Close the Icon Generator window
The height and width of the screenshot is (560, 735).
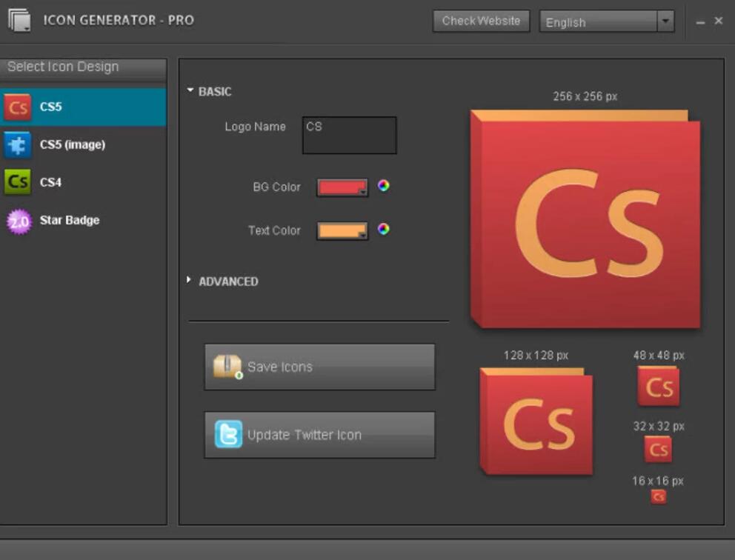(718, 21)
